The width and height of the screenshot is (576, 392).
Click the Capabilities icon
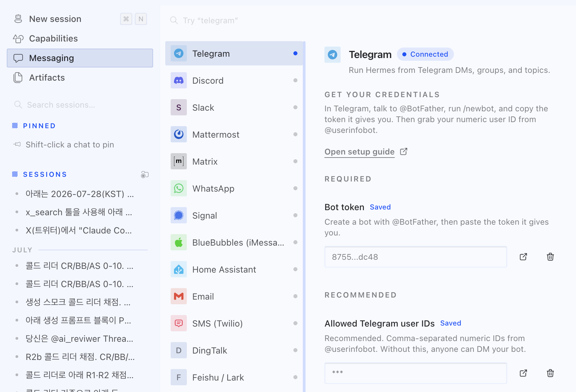click(18, 38)
